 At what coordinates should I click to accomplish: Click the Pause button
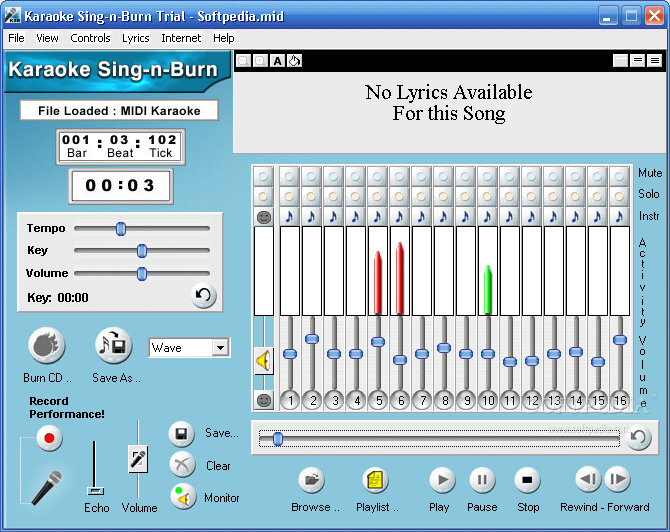pyautogui.click(x=482, y=480)
